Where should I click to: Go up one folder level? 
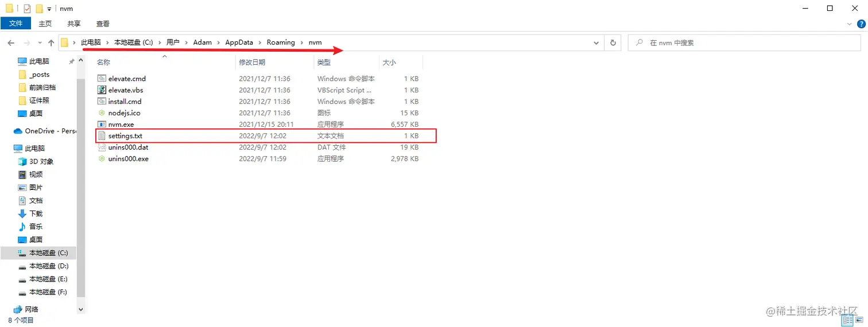click(51, 43)
